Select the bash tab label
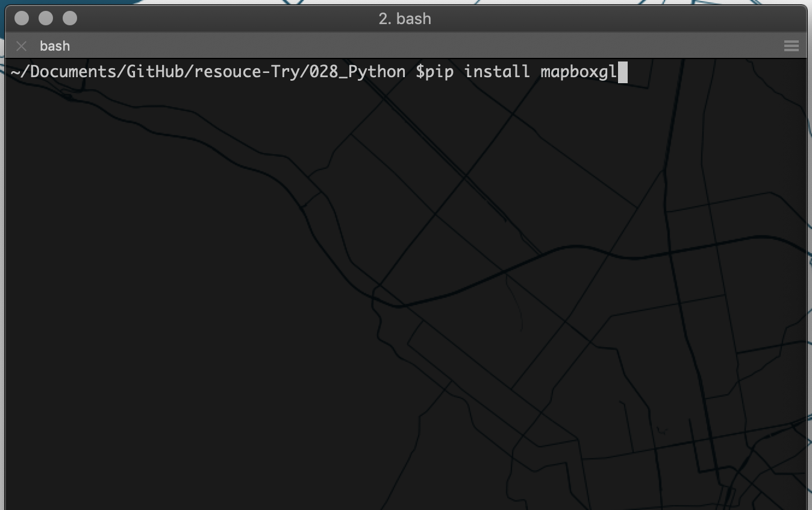Viewport: 812px width, 510px height. point(55,46)
